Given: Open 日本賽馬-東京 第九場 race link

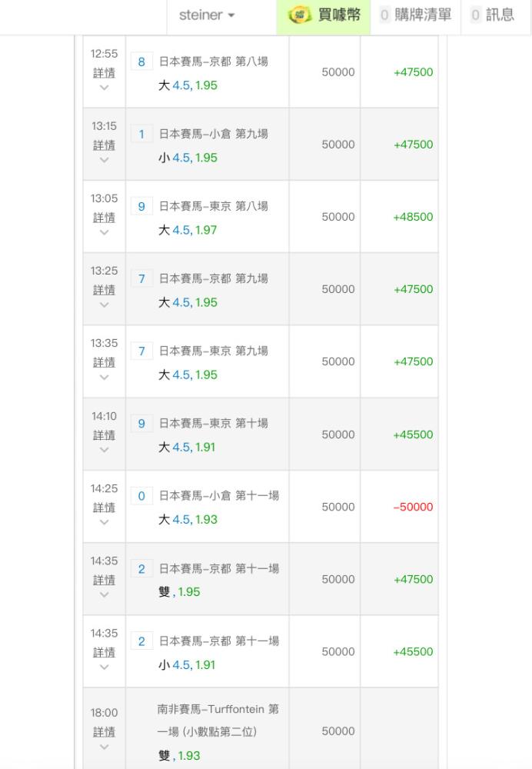Looking at the screenshot, I should click(x=214, y=351).
